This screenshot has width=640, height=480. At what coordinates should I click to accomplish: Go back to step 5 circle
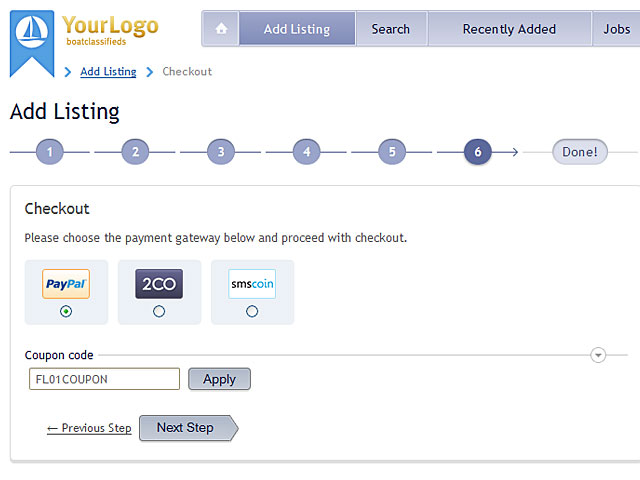[x=392, y=152]
